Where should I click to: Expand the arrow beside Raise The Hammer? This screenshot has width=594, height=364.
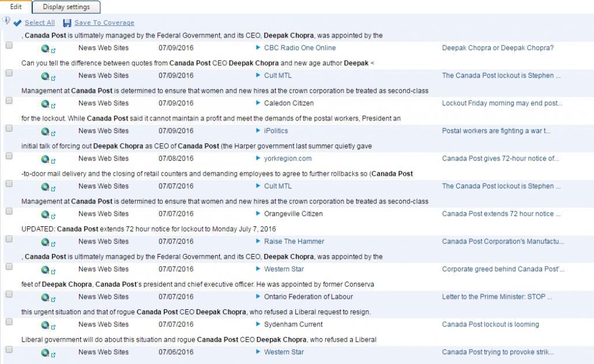point(258,241)
